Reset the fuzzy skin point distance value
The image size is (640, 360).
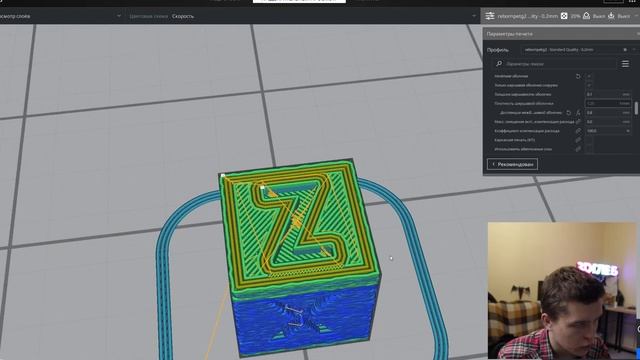(x=569, y=113)
